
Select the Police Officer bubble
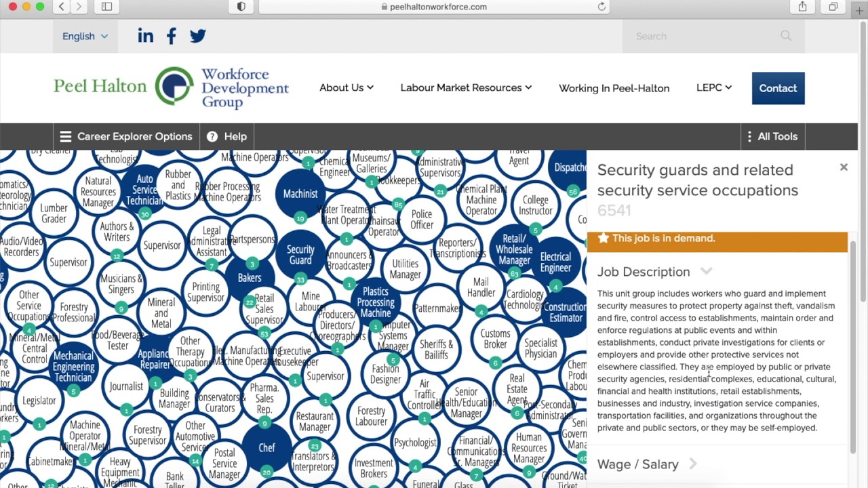[x=422, y=220]
